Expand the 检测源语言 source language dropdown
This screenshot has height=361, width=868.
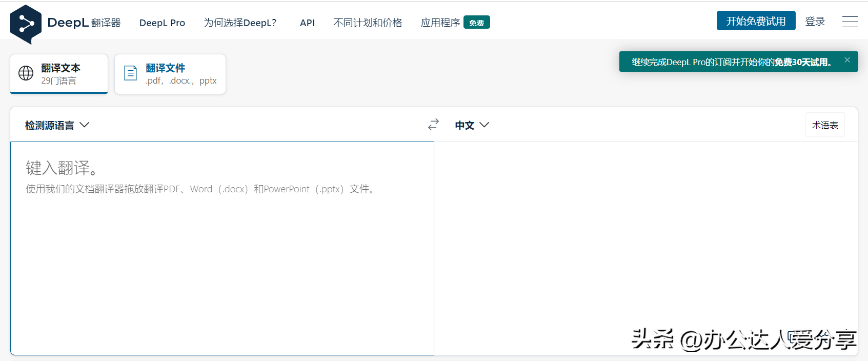click(57, 125)
